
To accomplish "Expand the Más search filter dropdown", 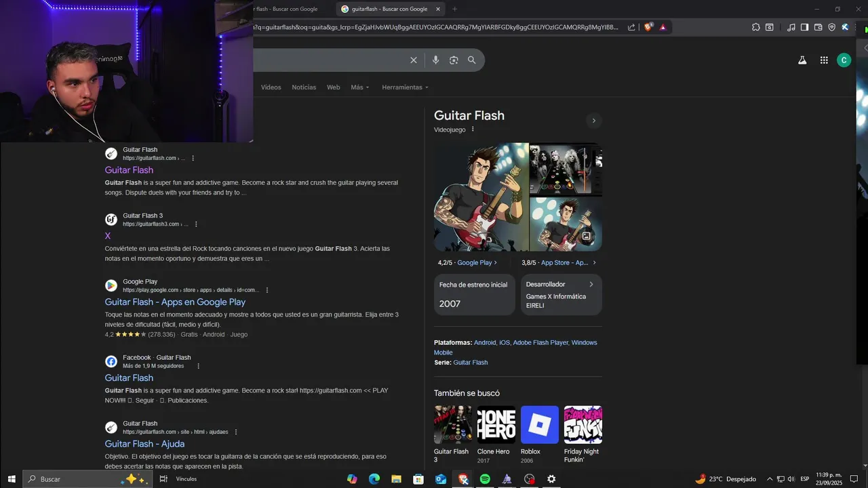I will [360, 87].
